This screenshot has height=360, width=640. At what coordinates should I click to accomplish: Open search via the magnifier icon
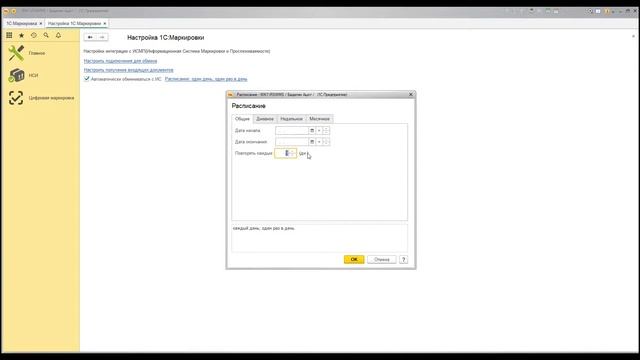click(46, 36)
